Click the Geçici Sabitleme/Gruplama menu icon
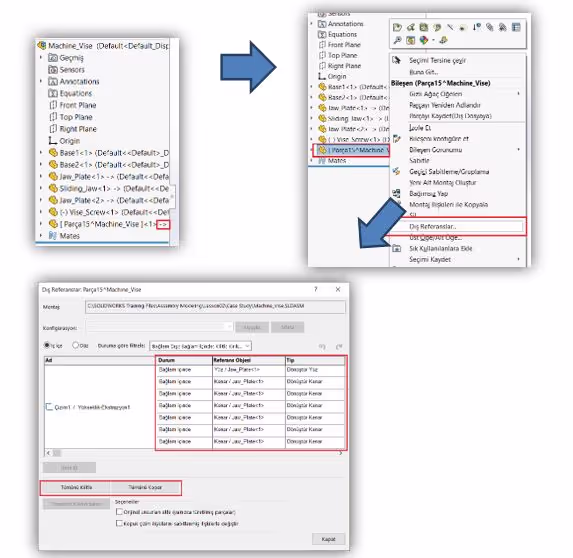The image size is (573, 558). (396, 171)
